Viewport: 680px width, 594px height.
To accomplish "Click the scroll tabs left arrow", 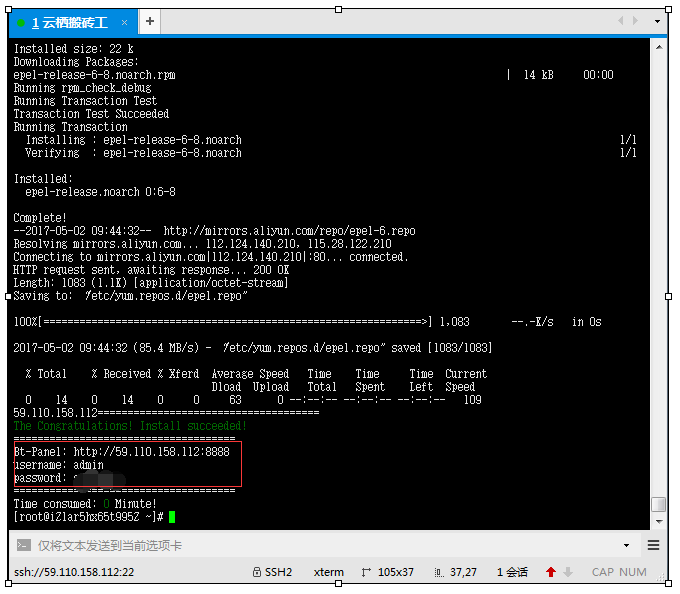I will pos(620,21).
